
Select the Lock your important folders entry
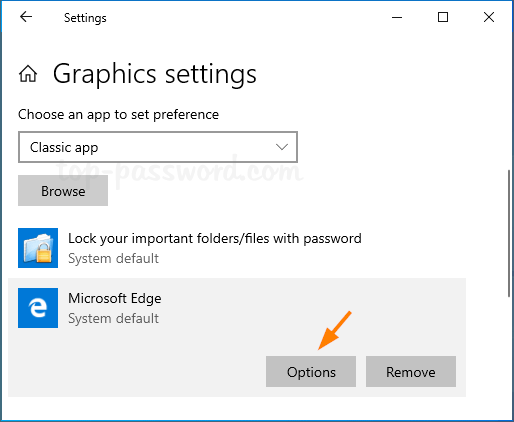[x=215, y=239]
